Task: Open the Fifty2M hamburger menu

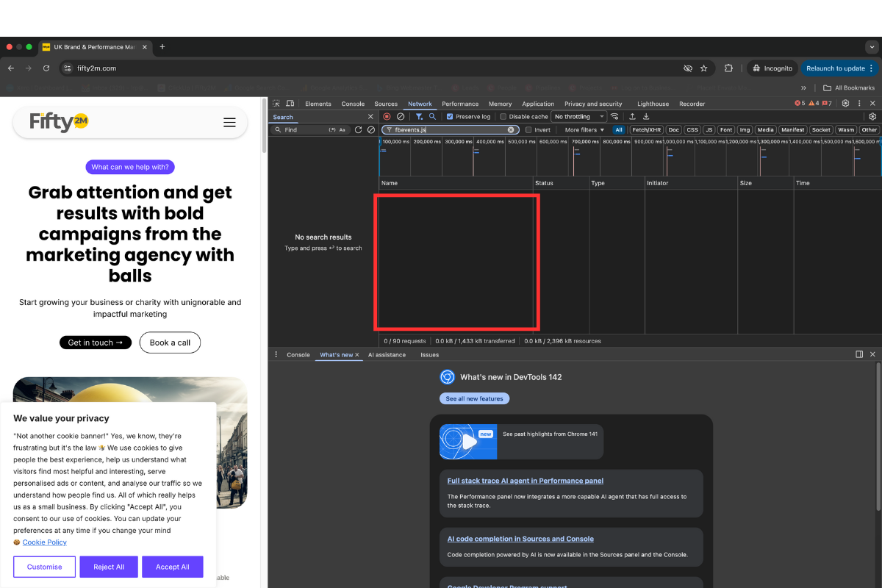Action: [229, 123]
